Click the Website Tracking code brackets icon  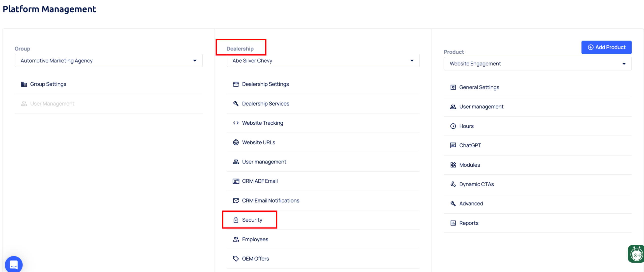pyautogui.click(x=236, y=123)
